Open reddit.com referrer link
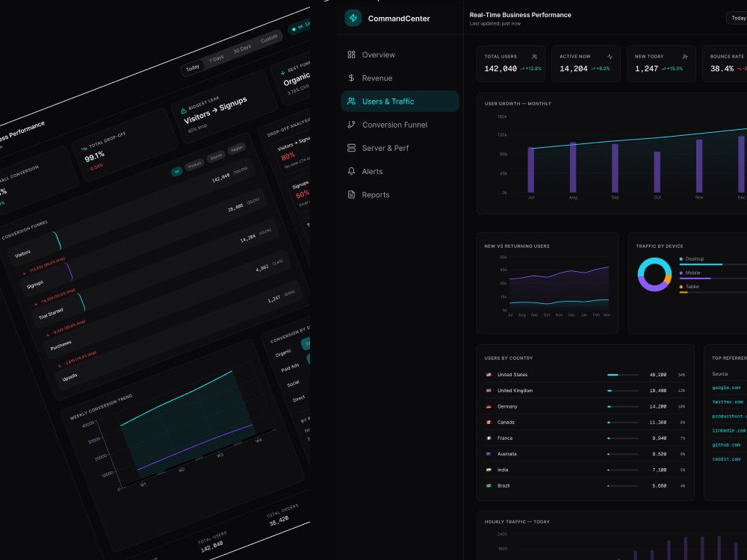 [x=726, y=459]
